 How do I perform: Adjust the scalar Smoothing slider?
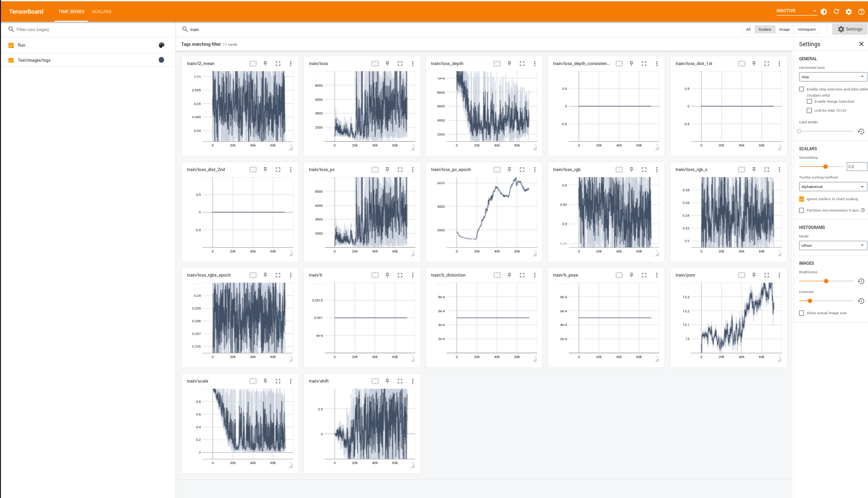825,166
